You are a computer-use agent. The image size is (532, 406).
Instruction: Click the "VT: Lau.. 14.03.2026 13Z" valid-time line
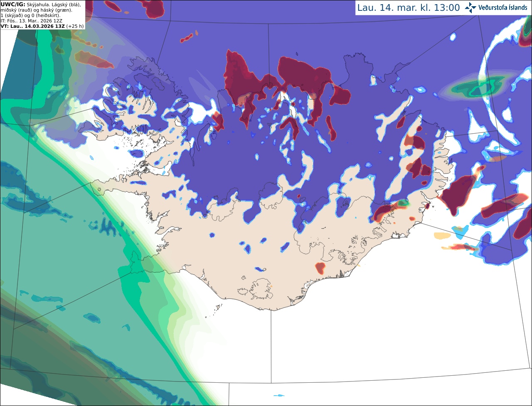click(x=32, y=26)
